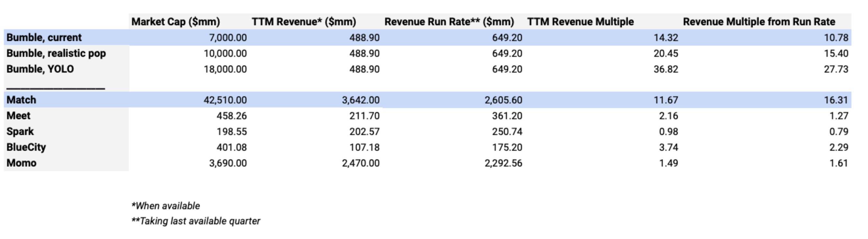Select TTM multiple 36.82
868x239 pixels.
tap(666, 69)
